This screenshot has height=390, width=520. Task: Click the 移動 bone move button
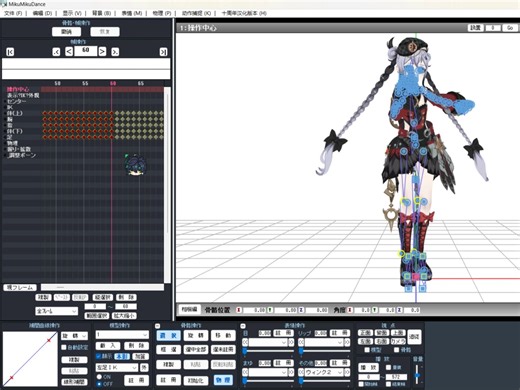tap(223, 336)
